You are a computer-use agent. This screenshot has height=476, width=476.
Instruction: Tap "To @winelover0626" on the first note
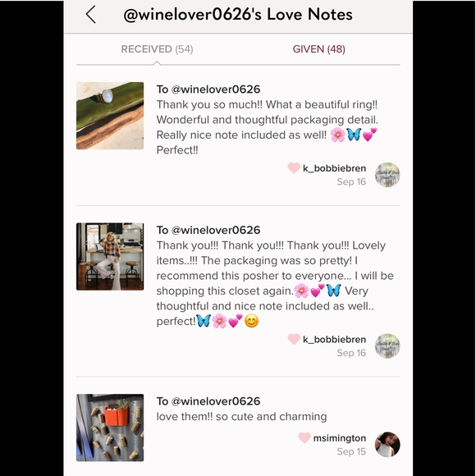(208, 89)
